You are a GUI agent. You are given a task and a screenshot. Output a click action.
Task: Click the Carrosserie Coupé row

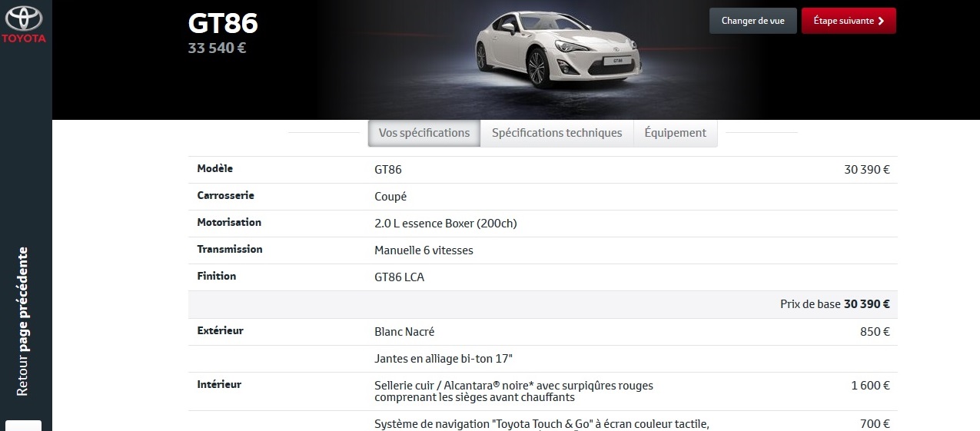coord(543,197)
